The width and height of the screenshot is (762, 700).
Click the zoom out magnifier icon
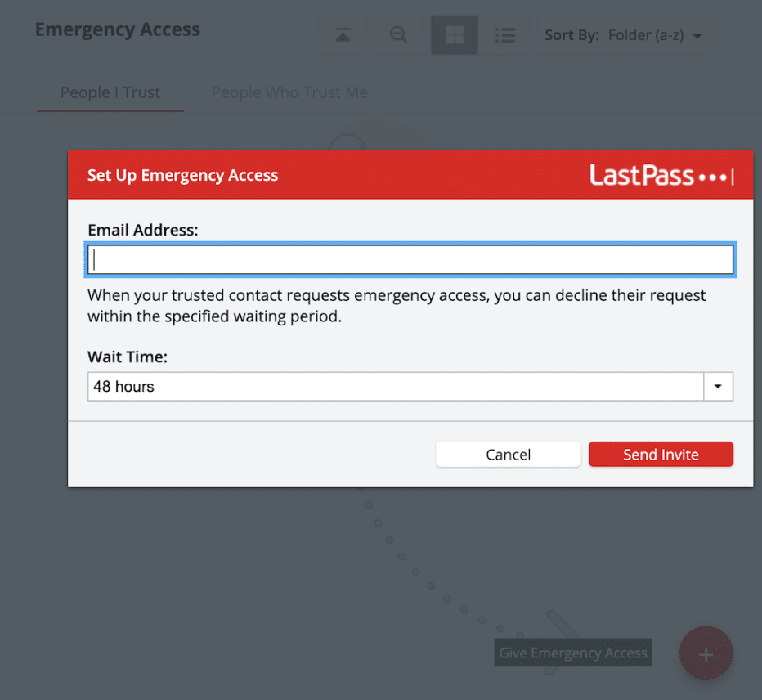[398, 35]
